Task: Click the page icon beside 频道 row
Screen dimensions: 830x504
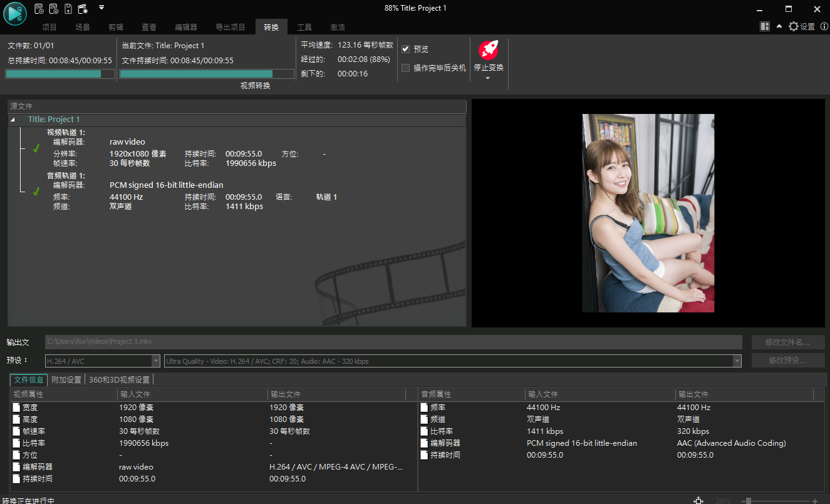Action: pyautogui.click(x=425, y=419)
